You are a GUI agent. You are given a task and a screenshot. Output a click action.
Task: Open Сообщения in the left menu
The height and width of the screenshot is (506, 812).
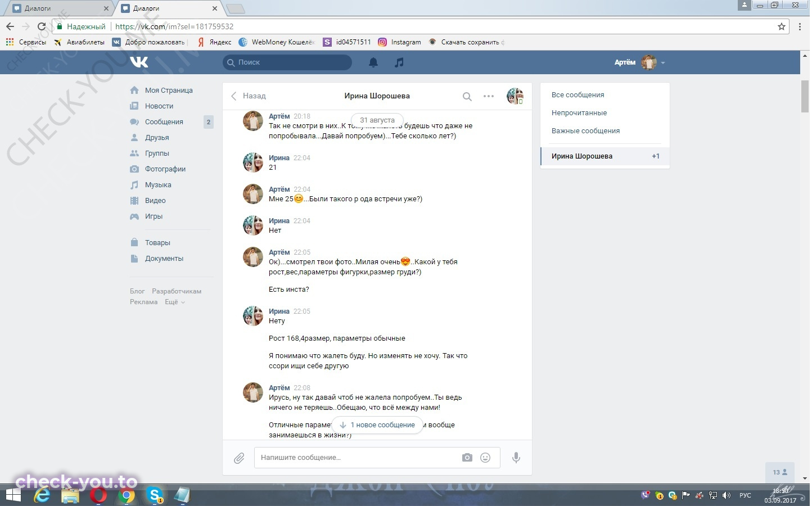click(164, 122)
